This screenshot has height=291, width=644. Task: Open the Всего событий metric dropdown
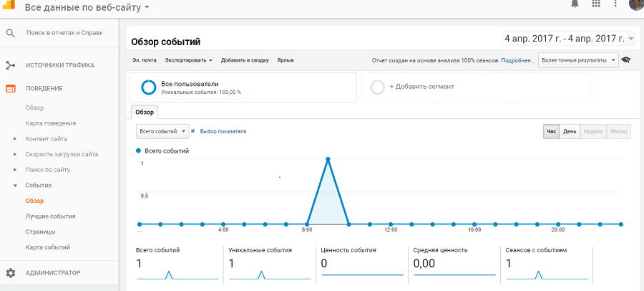[x=162, y=131]
